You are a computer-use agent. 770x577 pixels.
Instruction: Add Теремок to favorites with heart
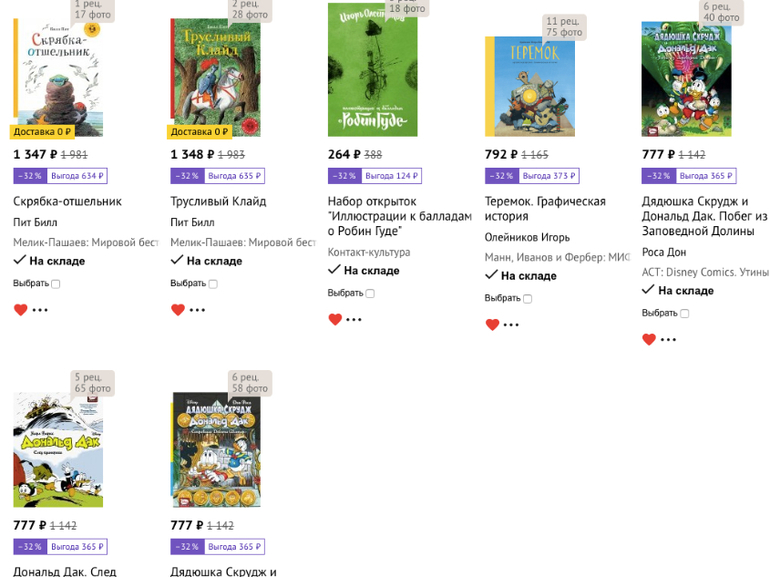pos(492,325)
